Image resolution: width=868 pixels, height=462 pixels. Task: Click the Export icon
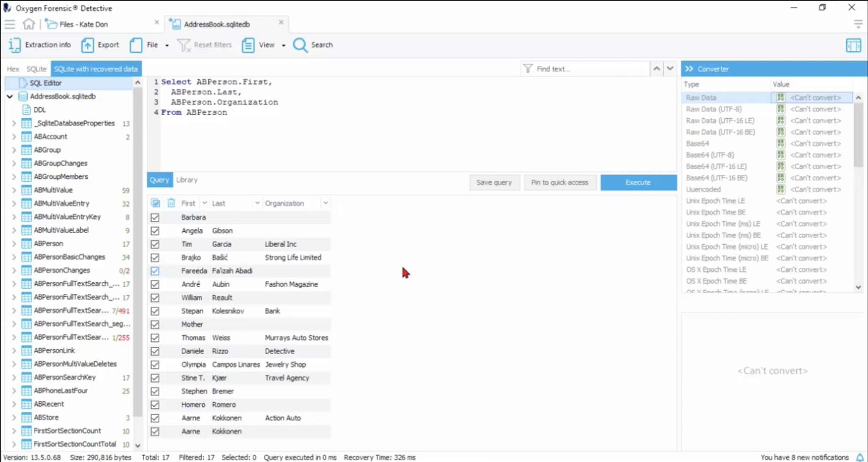pos(88,45)
